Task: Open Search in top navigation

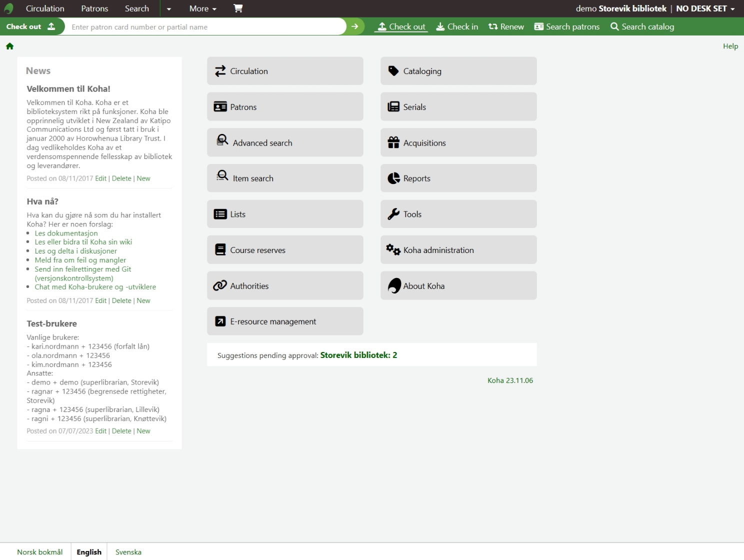Action: click(x=137, y=8)
